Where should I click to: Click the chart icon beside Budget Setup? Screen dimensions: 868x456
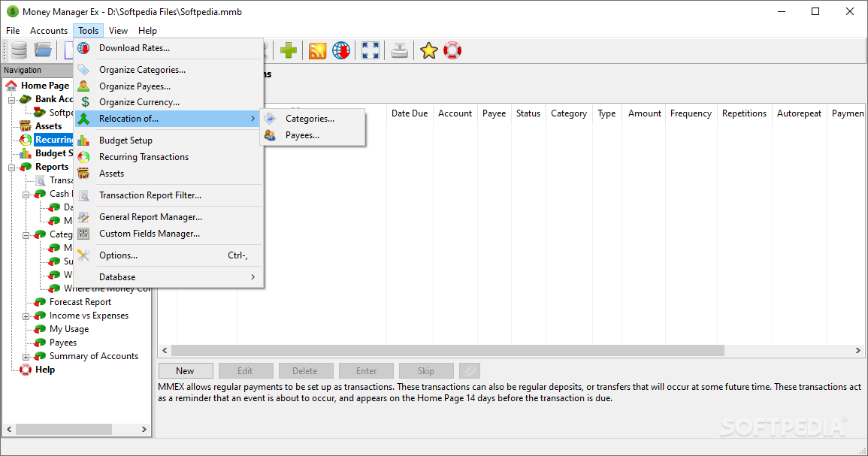(83, 140)
